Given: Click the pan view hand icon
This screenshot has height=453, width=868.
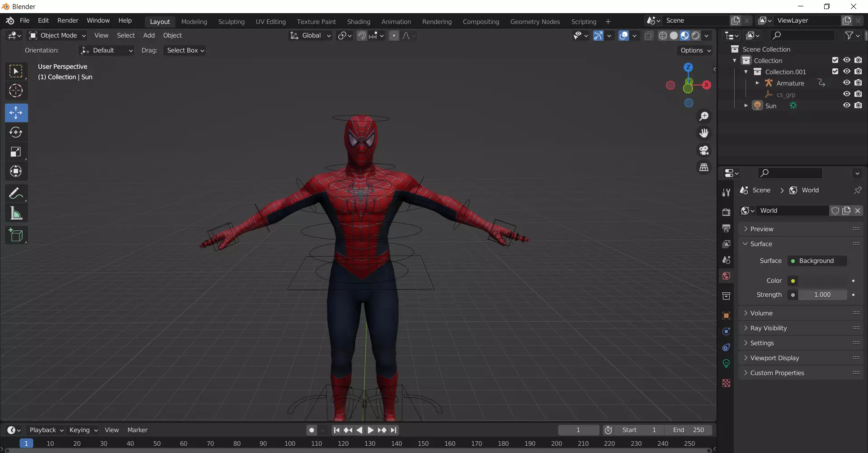Looking at the screenshot, I should pyautogui.click(x=704, y=133).
